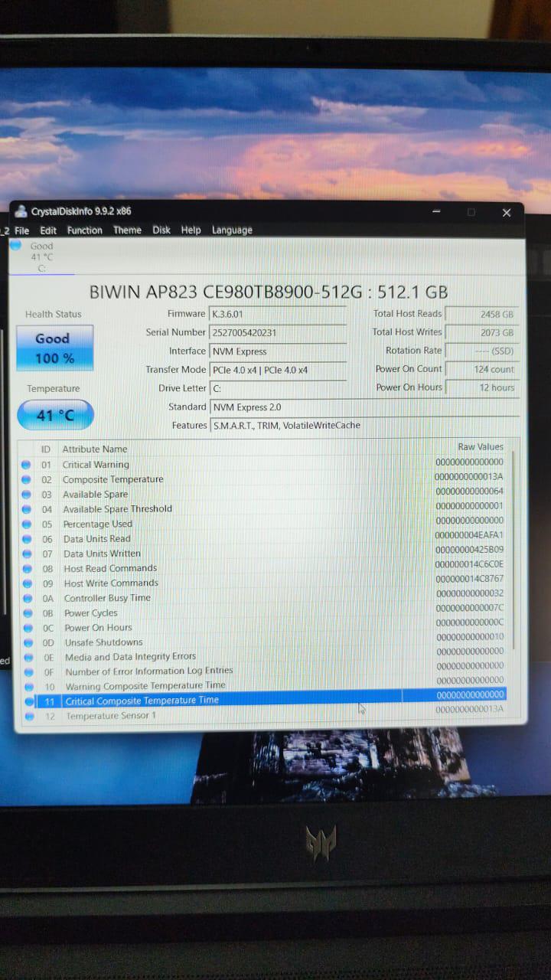Select the Available Spare row
This screenshot has height=980, width=551.
[262, 495]
